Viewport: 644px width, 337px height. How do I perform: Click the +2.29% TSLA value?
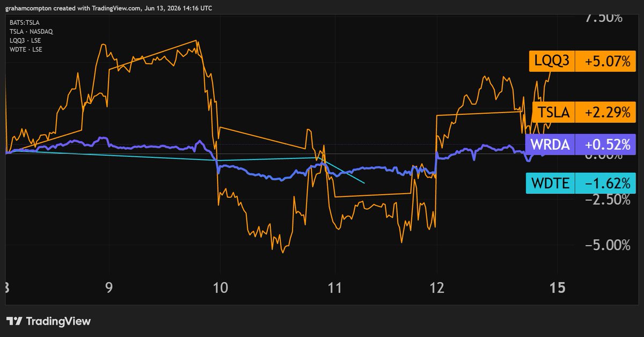pyautogui.click(x=605, y=113)
